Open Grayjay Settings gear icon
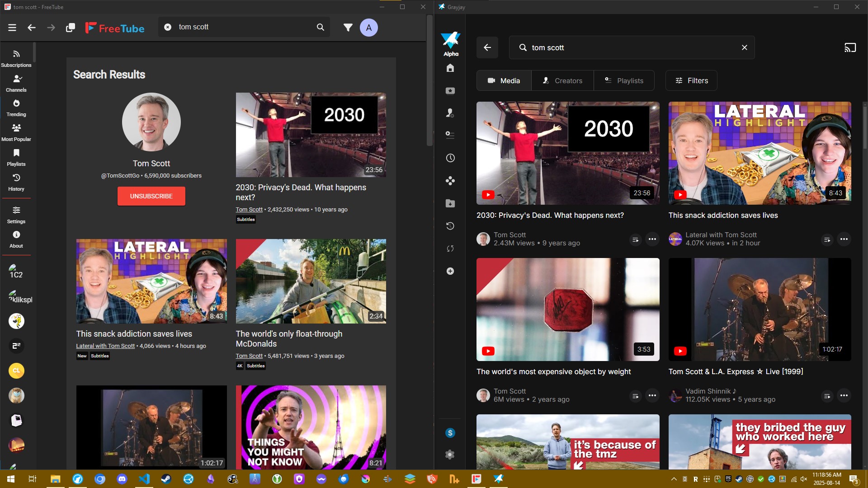868x488 pixels. pyautogui.click(x=450, y=455)
